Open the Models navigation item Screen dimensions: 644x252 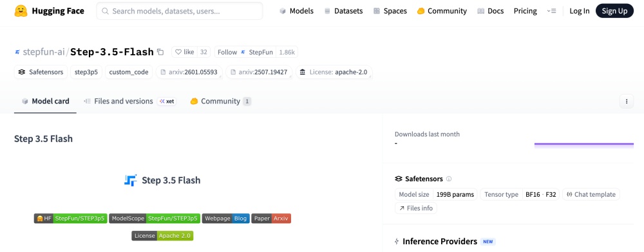(x=296, y=11)
